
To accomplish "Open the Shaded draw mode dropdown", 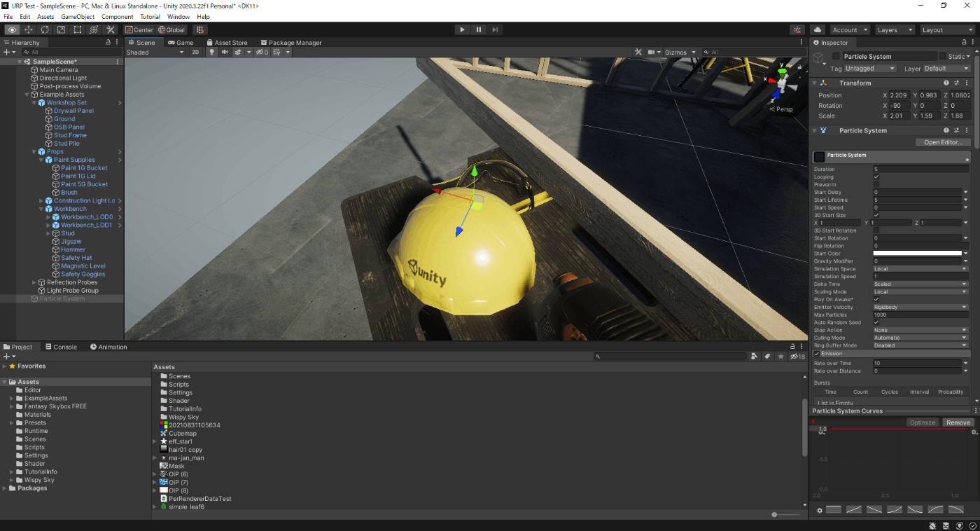I will click(x=155, y=52).
